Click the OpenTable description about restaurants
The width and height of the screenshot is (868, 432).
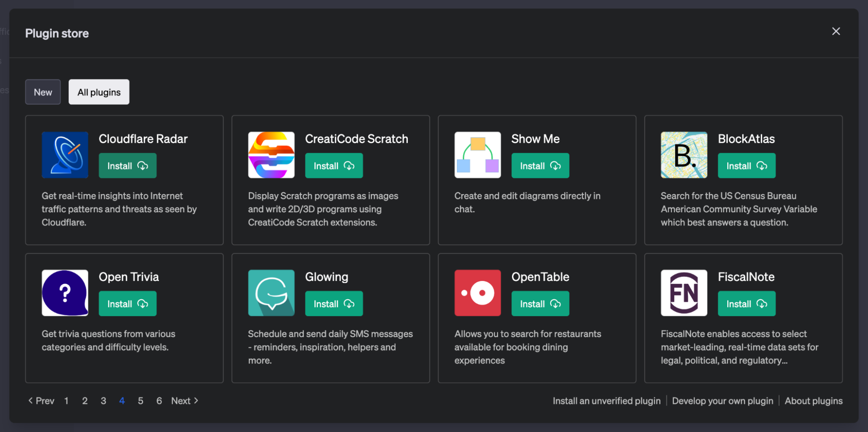click(x=528, y=347)
